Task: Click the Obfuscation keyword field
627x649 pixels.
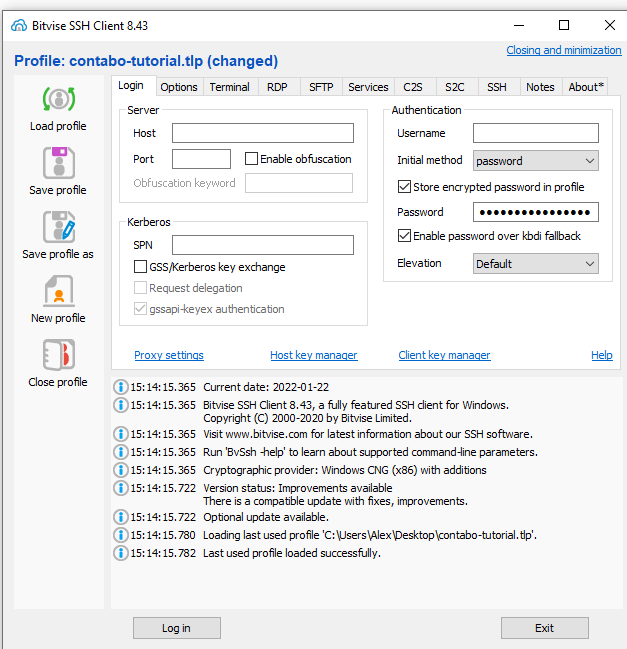Action: click(299, 183)
